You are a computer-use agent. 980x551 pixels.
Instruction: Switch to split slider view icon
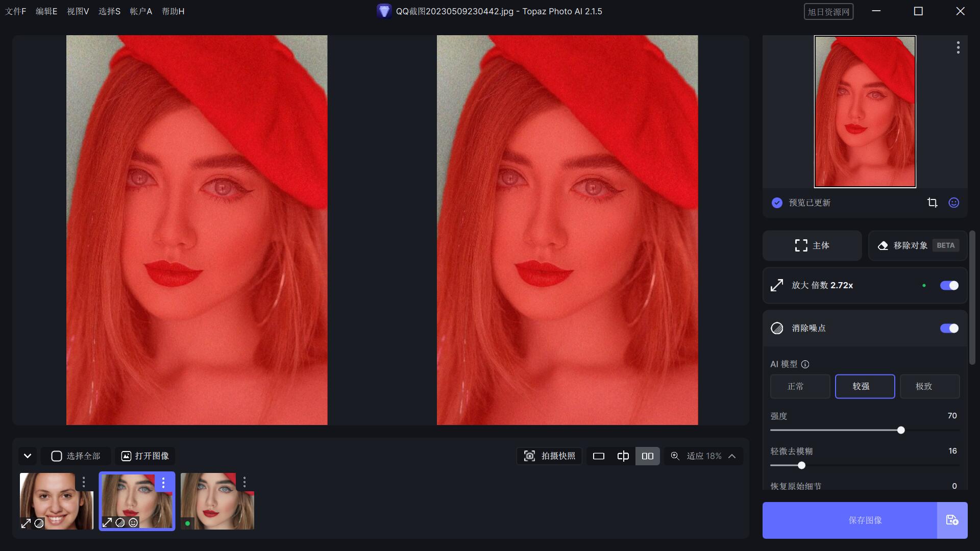pyautogui.click(x=623, y=456)
